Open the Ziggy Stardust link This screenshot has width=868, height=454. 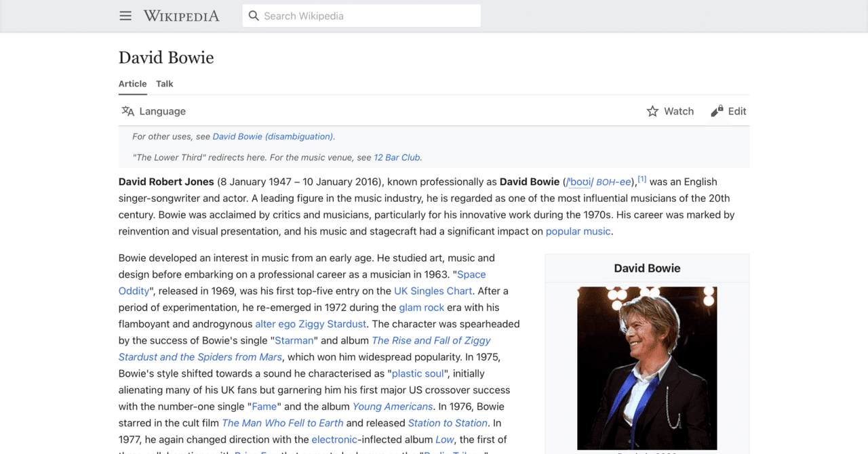(332, 324)
